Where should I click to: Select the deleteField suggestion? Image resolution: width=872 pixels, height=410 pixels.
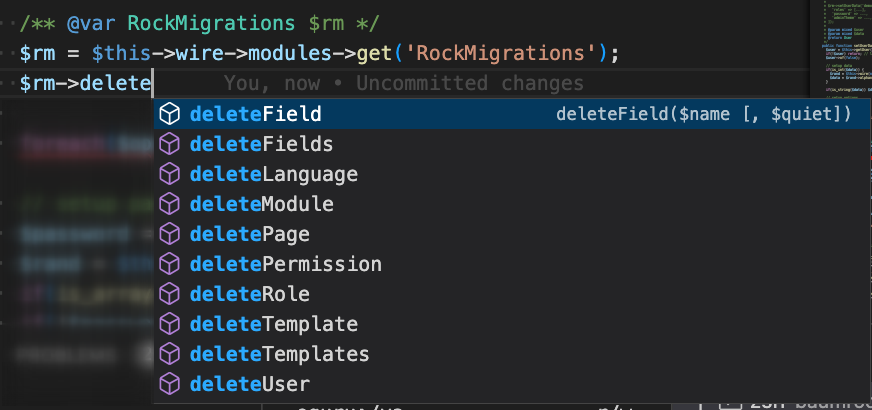(255, 114)
